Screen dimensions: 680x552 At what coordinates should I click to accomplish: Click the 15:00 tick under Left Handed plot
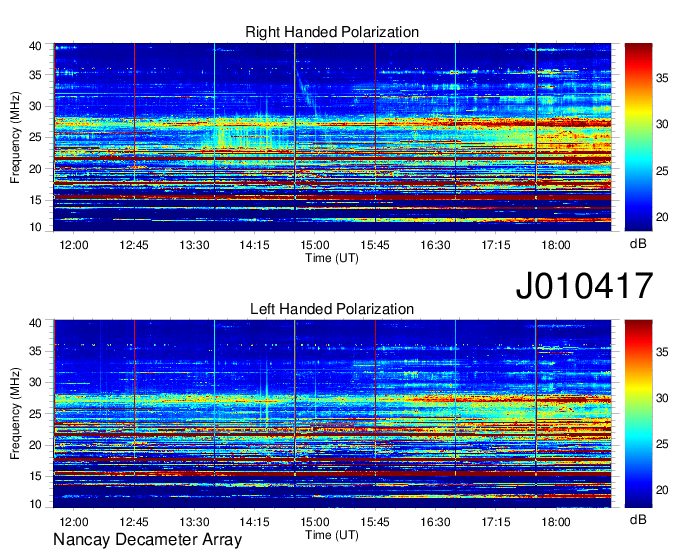315,522
